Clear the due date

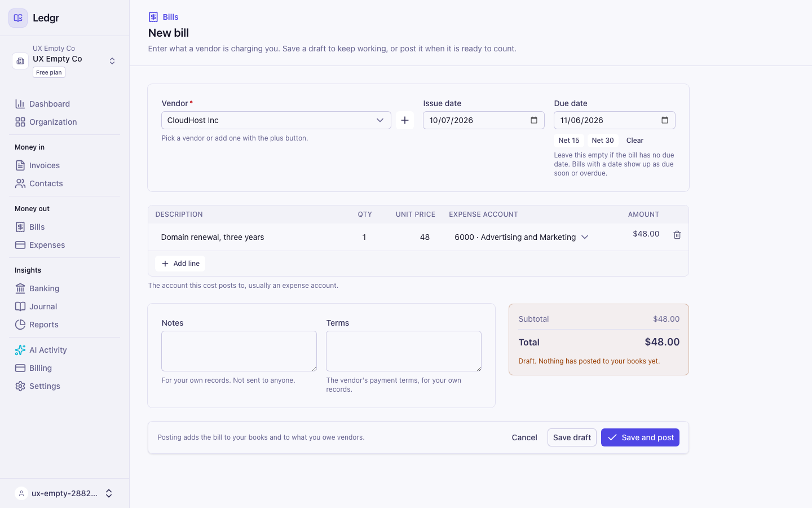[635, 141]
